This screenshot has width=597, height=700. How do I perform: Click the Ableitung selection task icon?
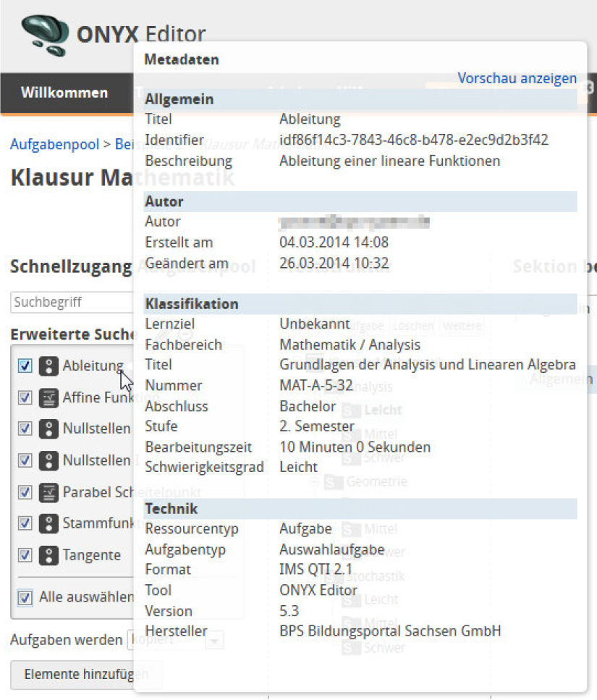click(x=48, y=366)
